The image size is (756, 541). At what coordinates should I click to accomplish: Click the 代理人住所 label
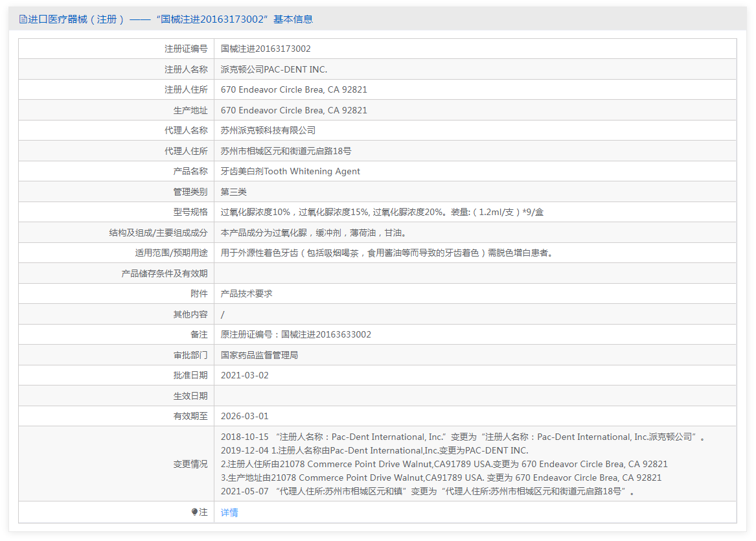(186, 151)
